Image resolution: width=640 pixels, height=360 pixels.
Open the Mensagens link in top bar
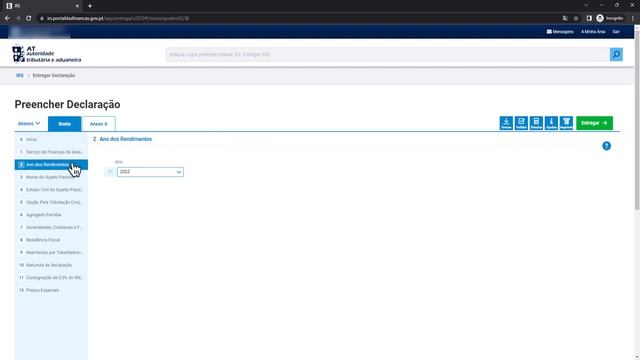[560, 31]
